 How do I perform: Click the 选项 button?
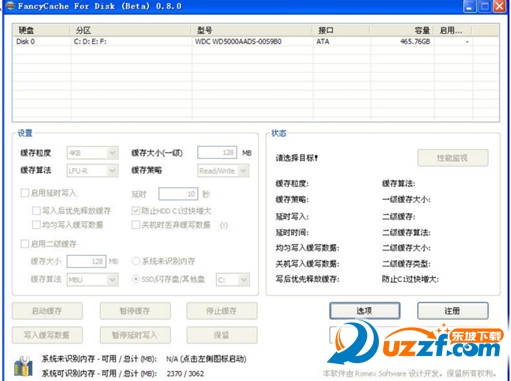tap(365, 311)
